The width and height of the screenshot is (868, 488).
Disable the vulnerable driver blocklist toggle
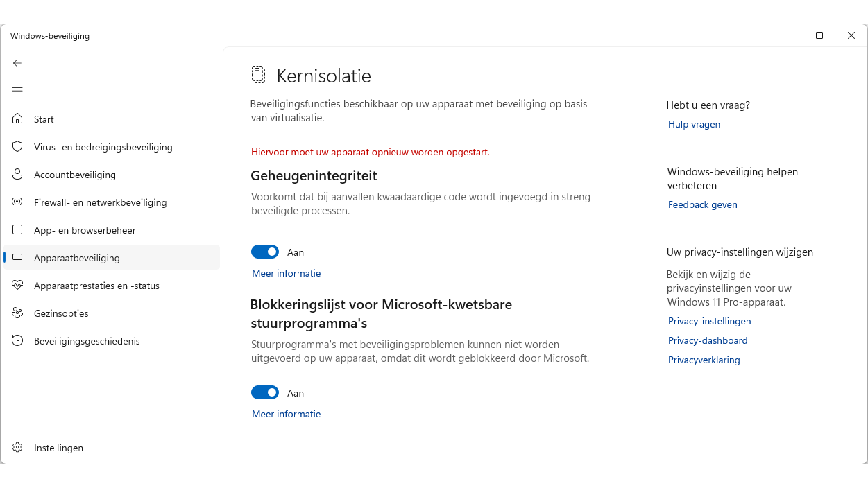tap(265, 393)
